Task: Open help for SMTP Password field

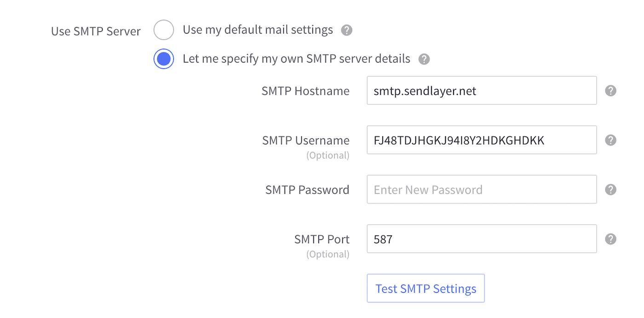Action: [x=610, y=189]
